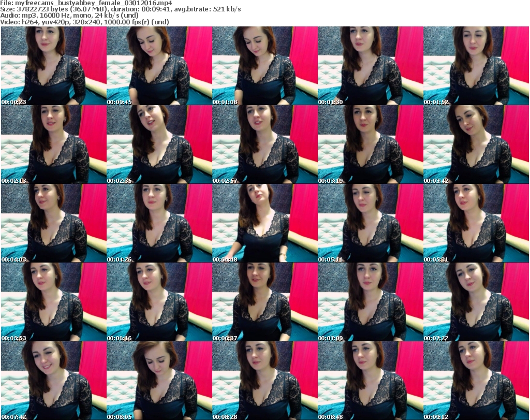
Task: Click the frame labeled 00:08:48
Action: pos(371,381)
